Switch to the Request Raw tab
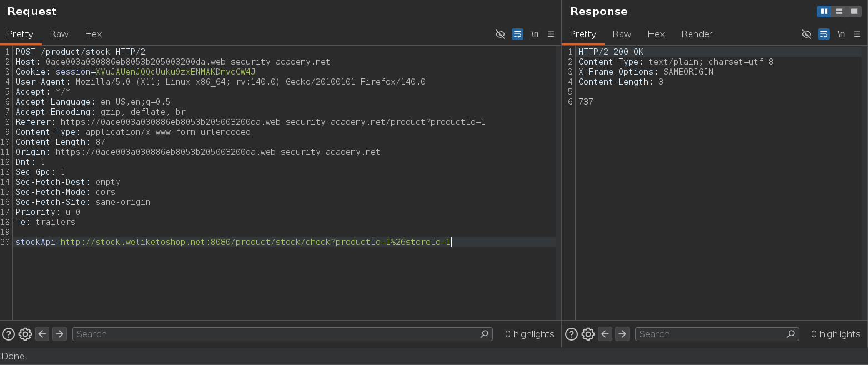Viewport: 868px width, 365px height. point(59,34)
